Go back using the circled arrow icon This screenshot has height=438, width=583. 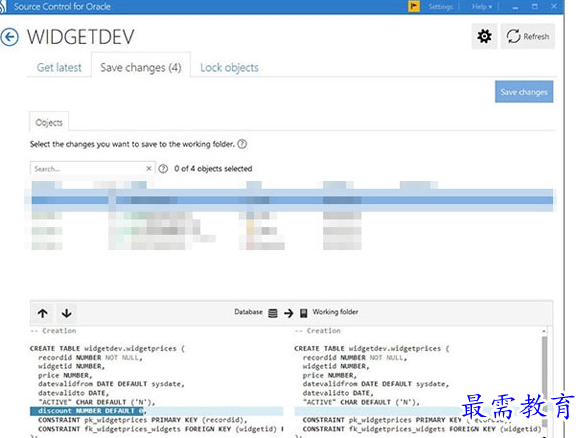10,37
